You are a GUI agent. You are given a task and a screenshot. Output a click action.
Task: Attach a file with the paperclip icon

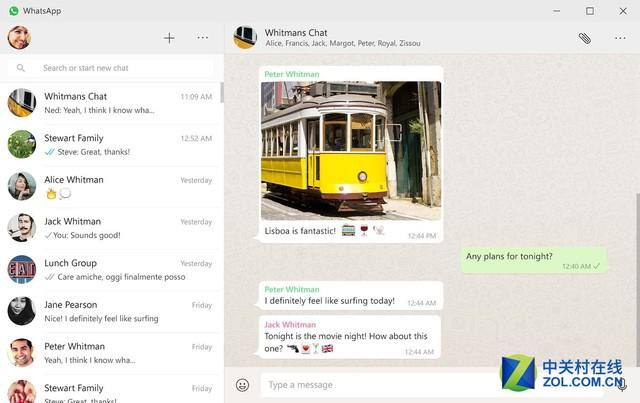click(584, 38)
